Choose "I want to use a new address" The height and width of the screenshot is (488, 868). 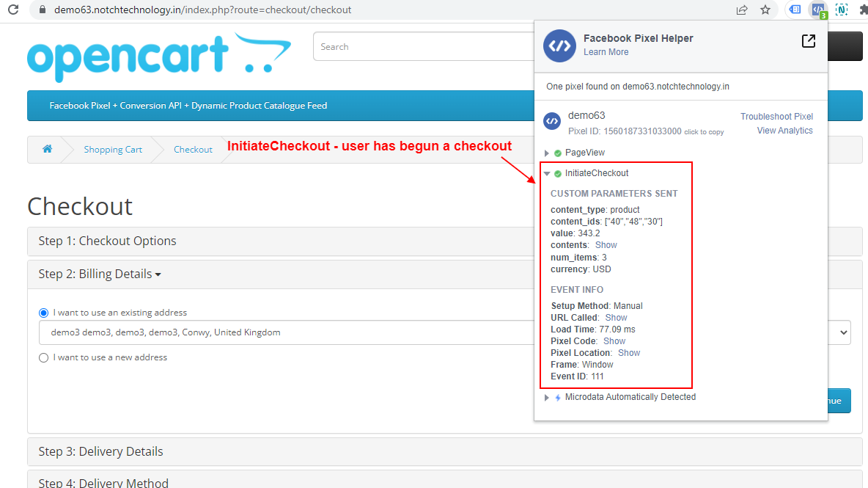(43, 357)
